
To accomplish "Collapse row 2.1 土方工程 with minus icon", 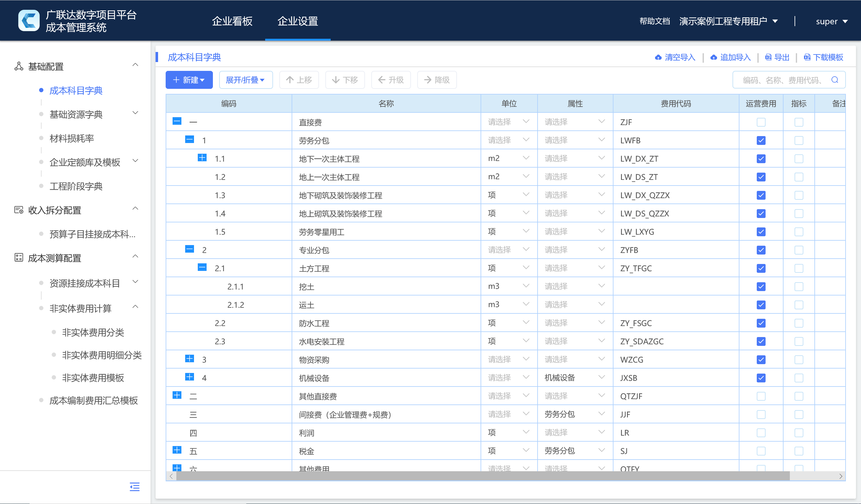I will (202, 267).
